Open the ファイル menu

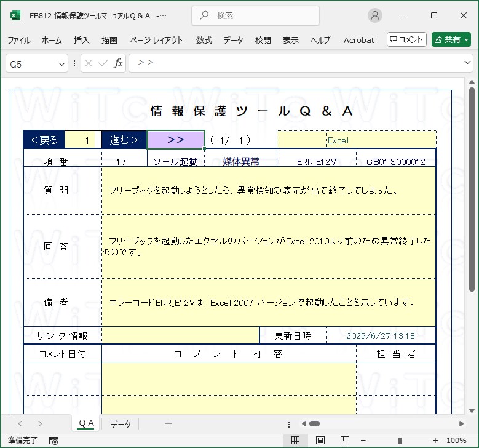click(19, 40)
